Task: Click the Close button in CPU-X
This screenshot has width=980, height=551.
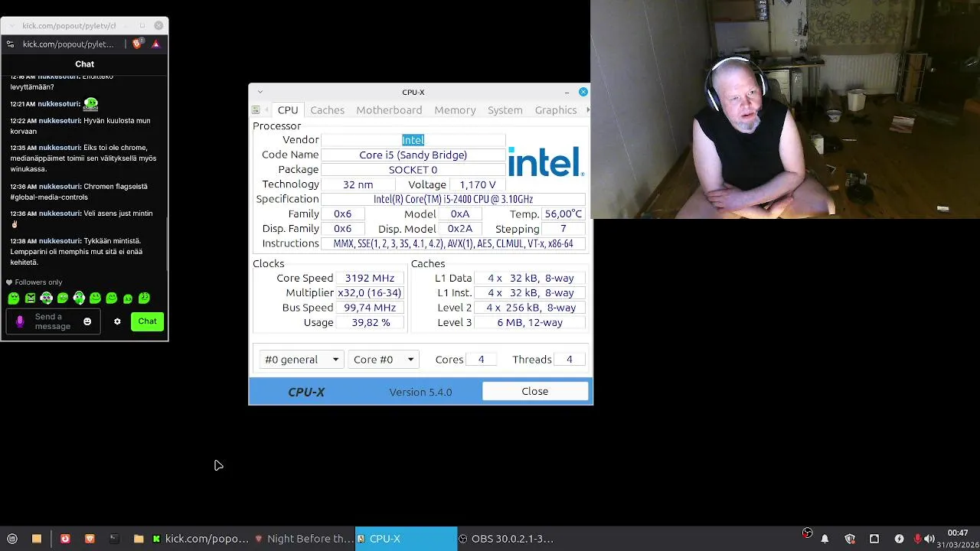Action: (x=535, y=391)
